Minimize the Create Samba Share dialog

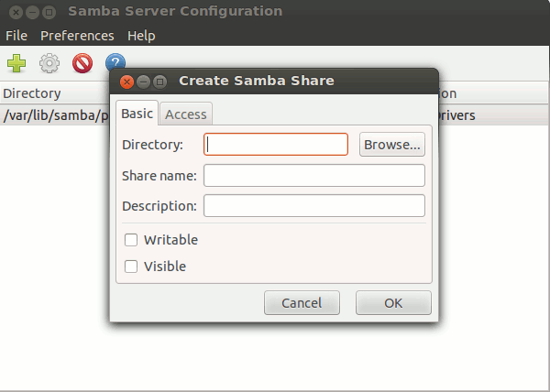click(143, 82)
